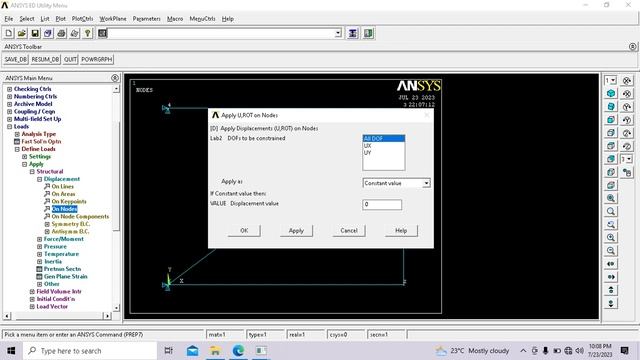Click the ANSYS Help question icon
The width and height of the screenshot is (640, 360).
tap(87, 33)
